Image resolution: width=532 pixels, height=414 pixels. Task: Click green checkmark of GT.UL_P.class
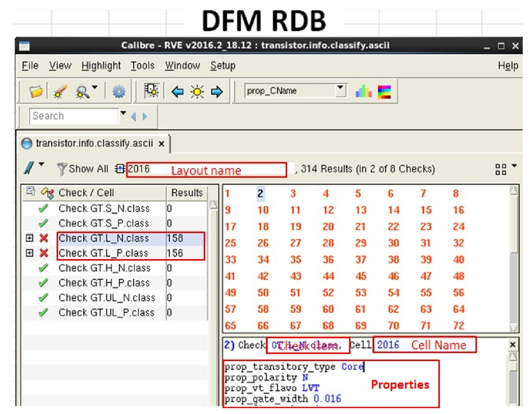[x=43, y=312]
